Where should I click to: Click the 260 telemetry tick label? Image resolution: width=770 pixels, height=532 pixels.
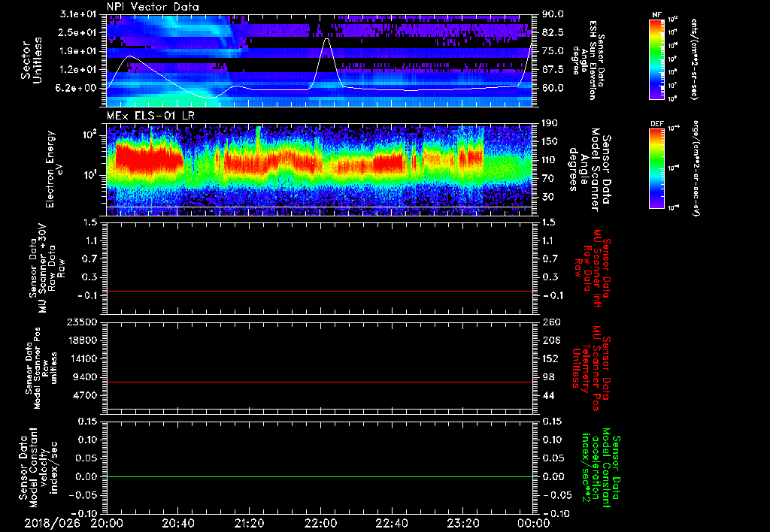550,322
